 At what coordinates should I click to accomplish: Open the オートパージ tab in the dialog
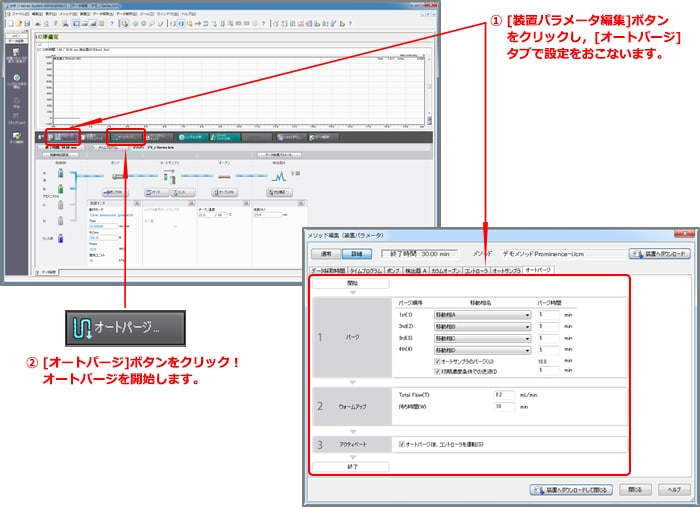tap(538, 270)
